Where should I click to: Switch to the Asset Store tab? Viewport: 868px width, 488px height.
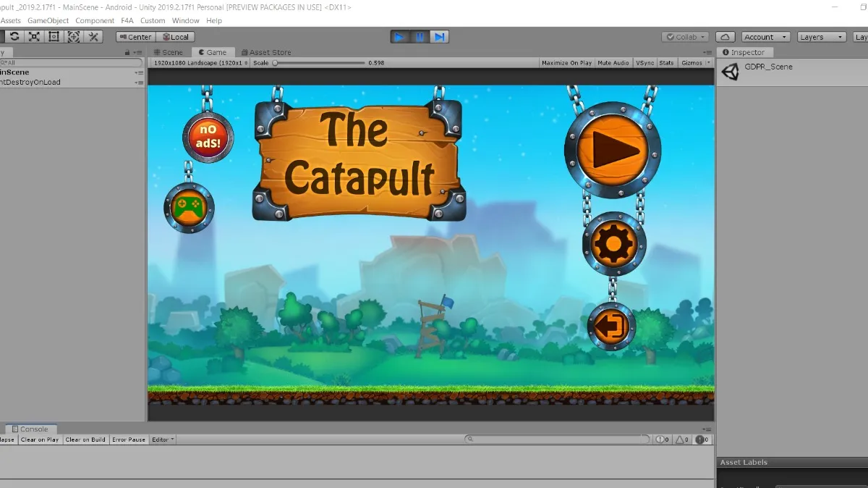point(267,52)
